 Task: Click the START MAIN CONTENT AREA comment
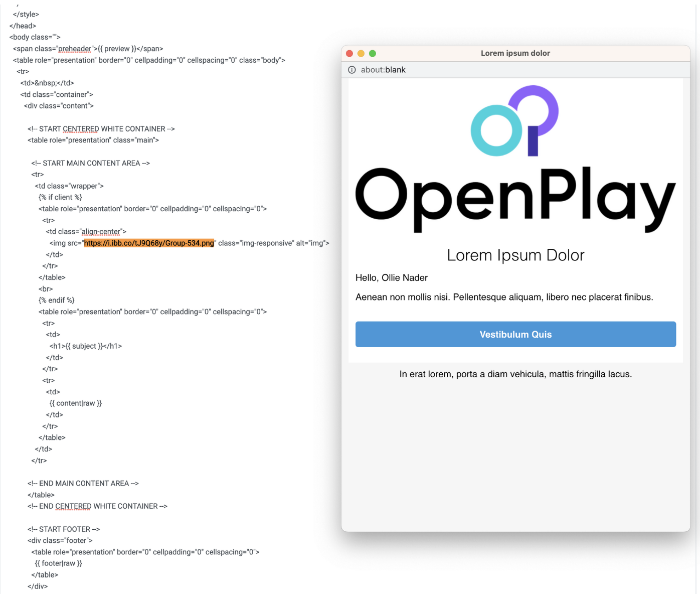90,163
